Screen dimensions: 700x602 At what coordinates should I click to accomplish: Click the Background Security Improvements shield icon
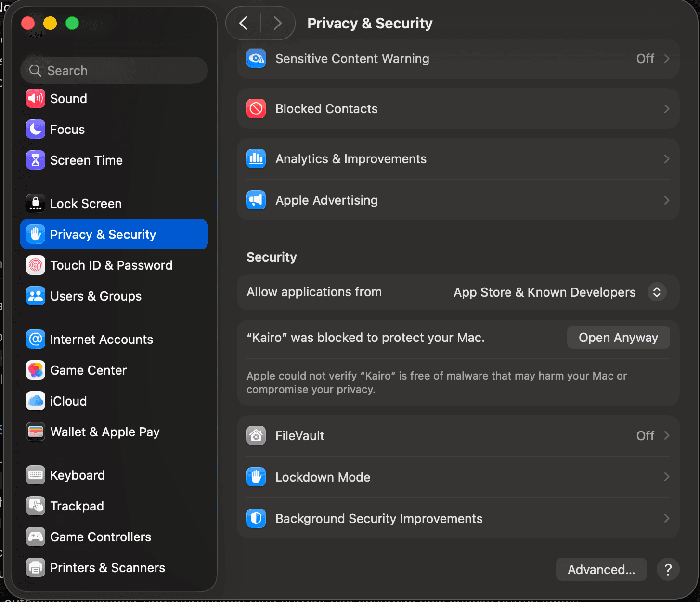tap(256, 519)
